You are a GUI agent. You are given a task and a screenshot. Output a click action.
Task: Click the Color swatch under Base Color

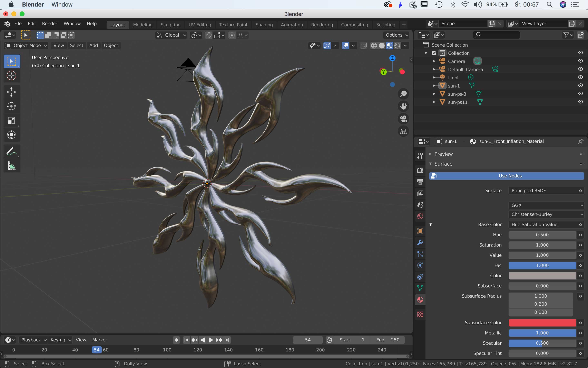pyautogui.click(x=542, y=276)
